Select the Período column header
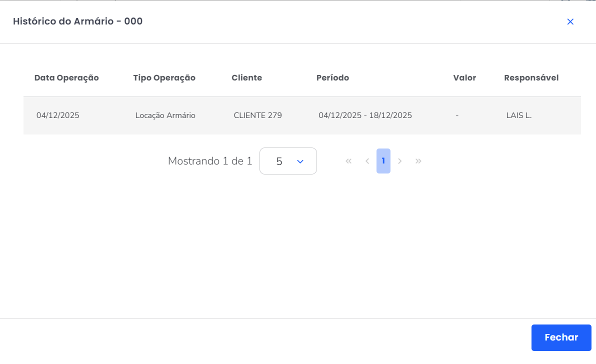Viewport: 596px width, 364px height. point(332,78)
